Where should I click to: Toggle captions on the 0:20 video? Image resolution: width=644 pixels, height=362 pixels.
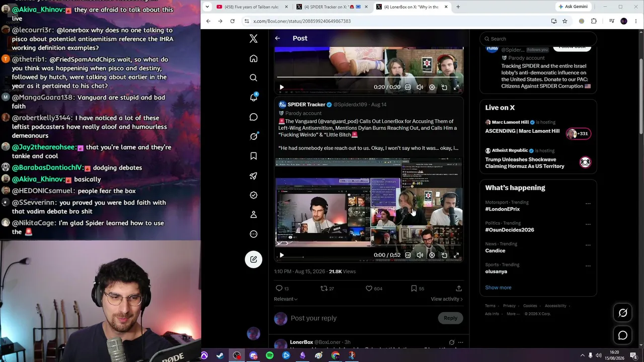pos(408,87)
